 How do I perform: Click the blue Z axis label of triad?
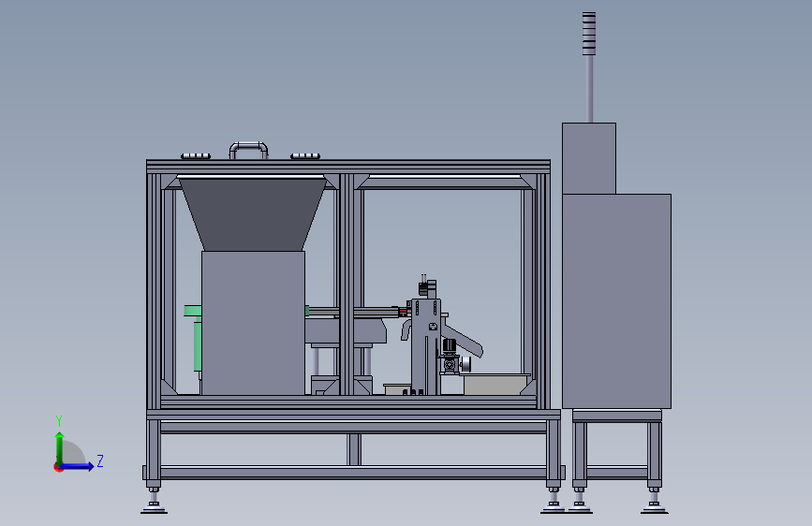click(x=100, y=460)
